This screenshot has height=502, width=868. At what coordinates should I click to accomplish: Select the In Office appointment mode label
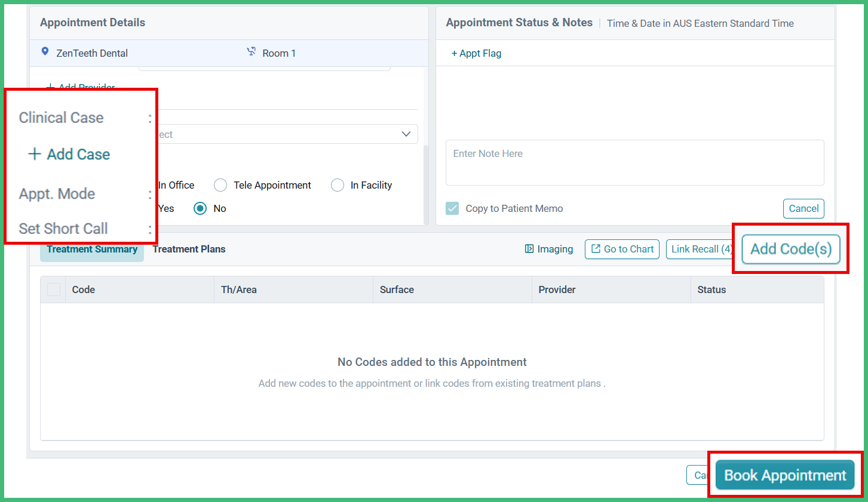(x=176, y=185)
